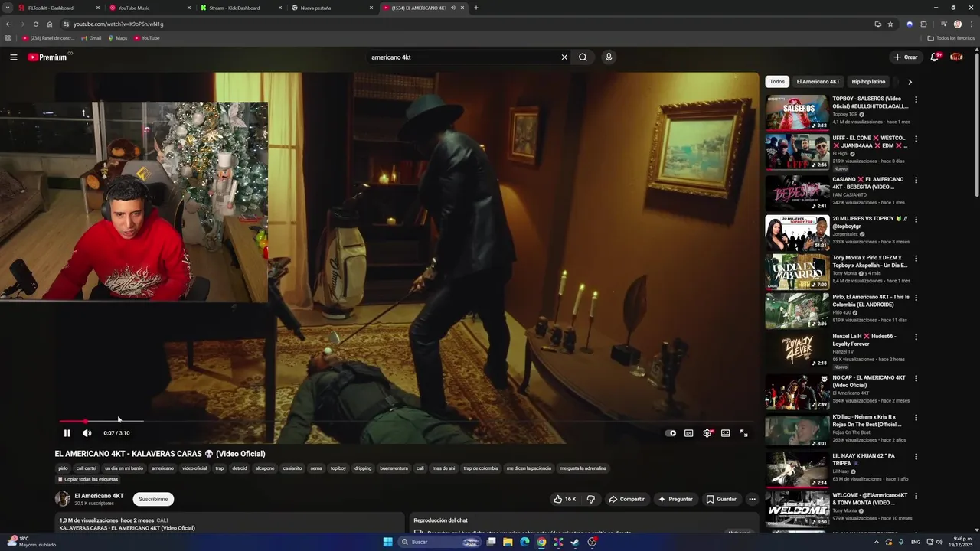
Task: Open options for UFFF - EL CONE video
Action: click(x=916, y=139)
